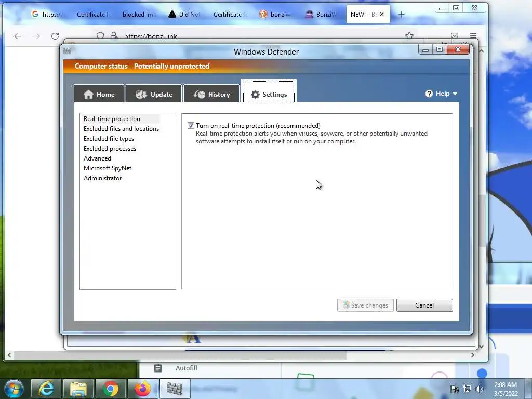Minimize the Firefox window
The width and height of the screenshot is (532, 399).
[x=442, y=8]
